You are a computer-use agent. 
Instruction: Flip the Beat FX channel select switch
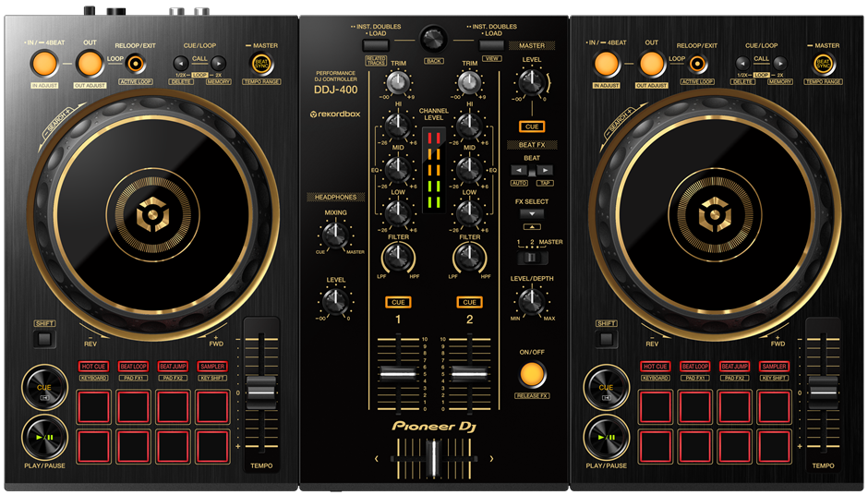coord(532,258)
